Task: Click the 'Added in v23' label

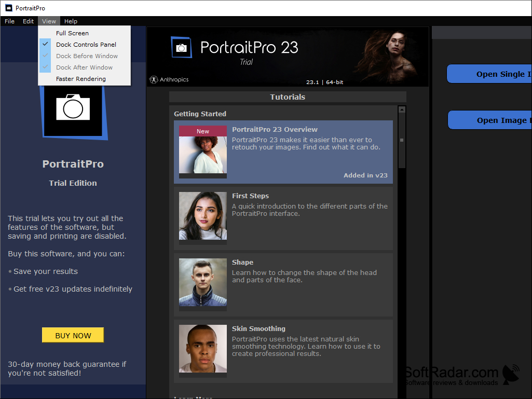Action: tap(365, 175)
